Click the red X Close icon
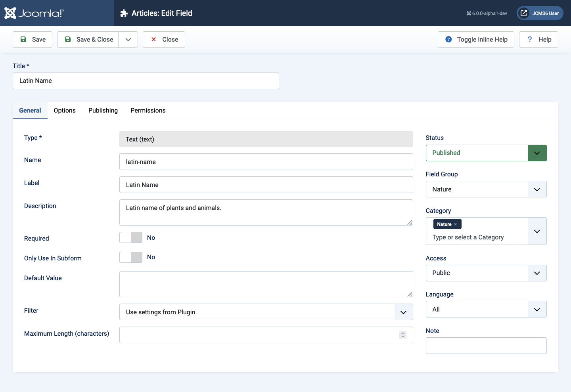Screen dimensions: 571x392 pyautogui.click(x=154, y=39)
